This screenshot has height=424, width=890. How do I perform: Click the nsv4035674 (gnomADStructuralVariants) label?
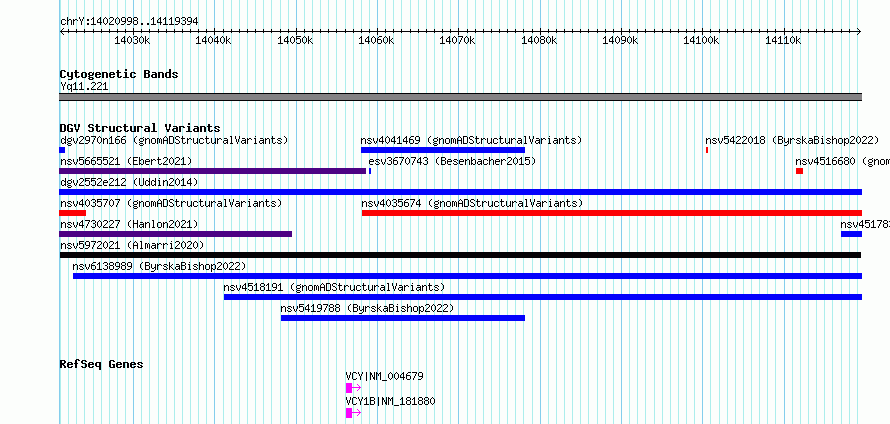tap(472, 203)
